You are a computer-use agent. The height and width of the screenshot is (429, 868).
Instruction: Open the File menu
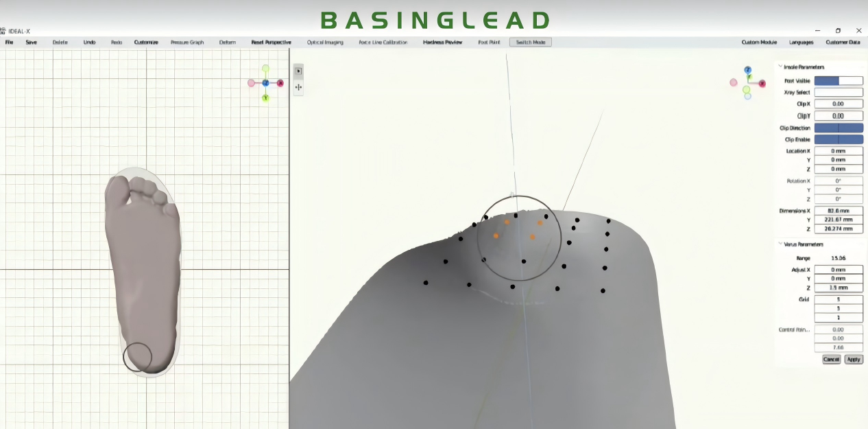pos(10,43)
